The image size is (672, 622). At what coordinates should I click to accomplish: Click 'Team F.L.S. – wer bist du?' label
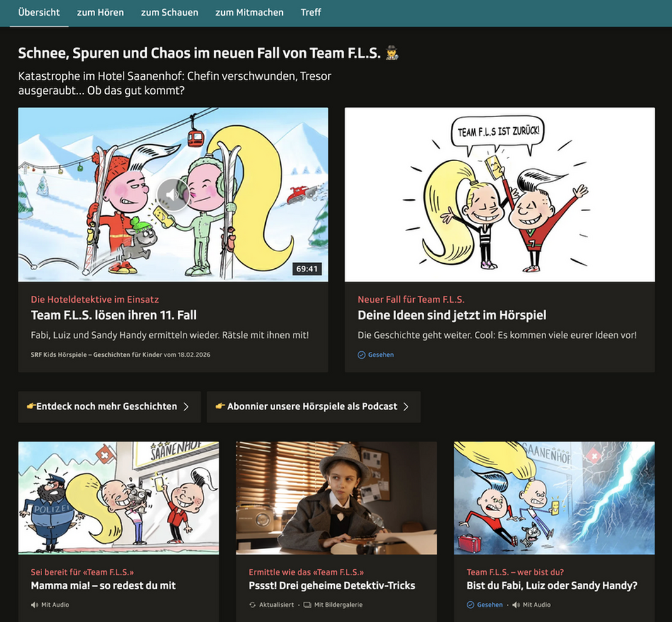(x=515, y=572)
